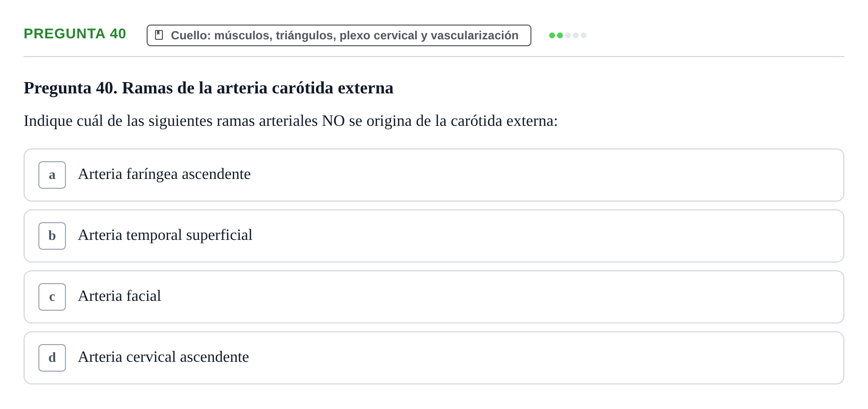The width and height of the screenshot is (868, 409).
Task: Click the book icon in topic tag
Action: click(x=159, y=35)
